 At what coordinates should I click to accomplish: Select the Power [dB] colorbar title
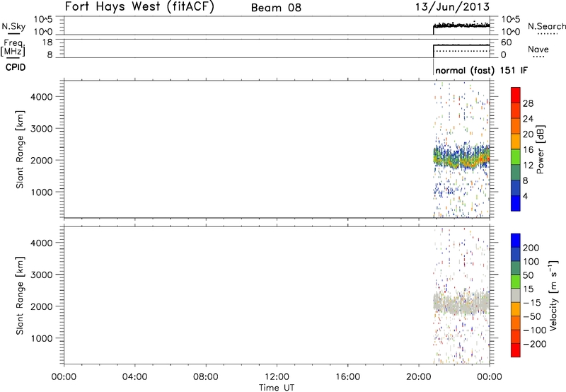point(540,149)
